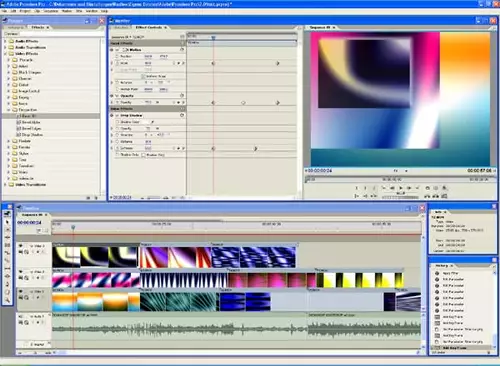Collapse the Perspective folder

[x=9, y=110]
